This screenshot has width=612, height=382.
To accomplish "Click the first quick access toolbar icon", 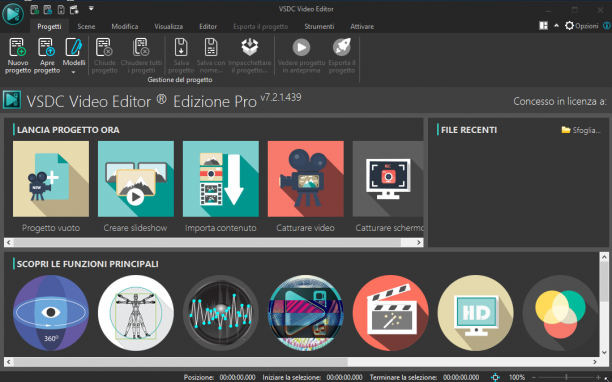I will coord(34,9).
